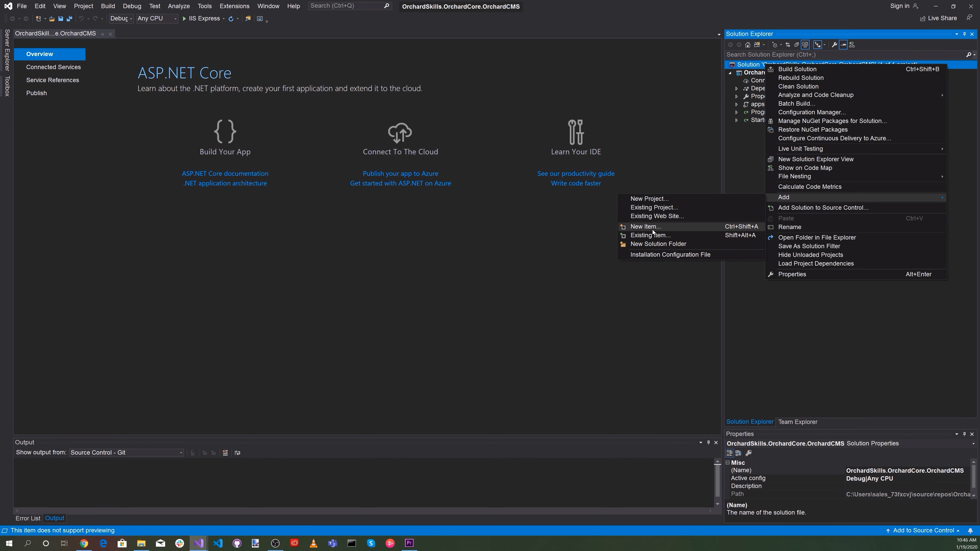Viewport: 980px width, 551px height.
Task: Click the Open File folder icon
Action: [52, 19]
